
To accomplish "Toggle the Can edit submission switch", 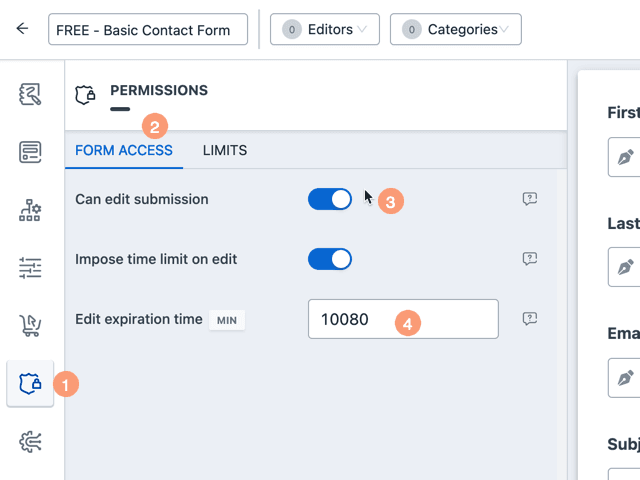I will click(x=330, y=199).
